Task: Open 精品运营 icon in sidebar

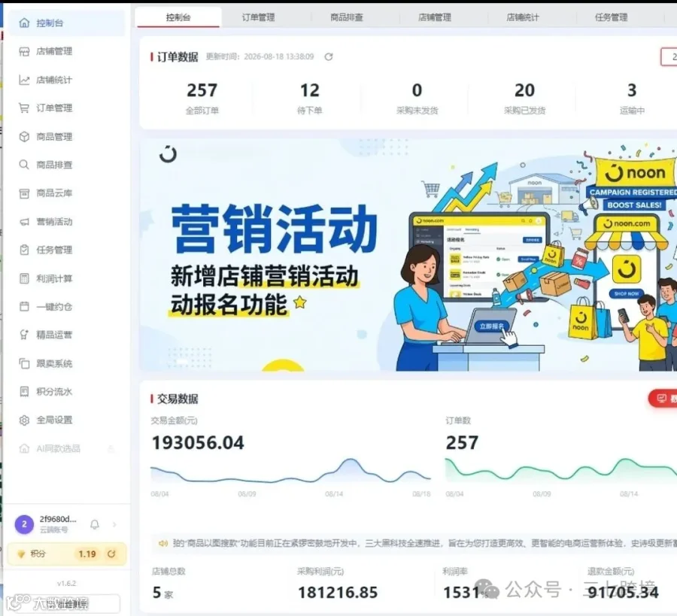Action: (25, 335)
